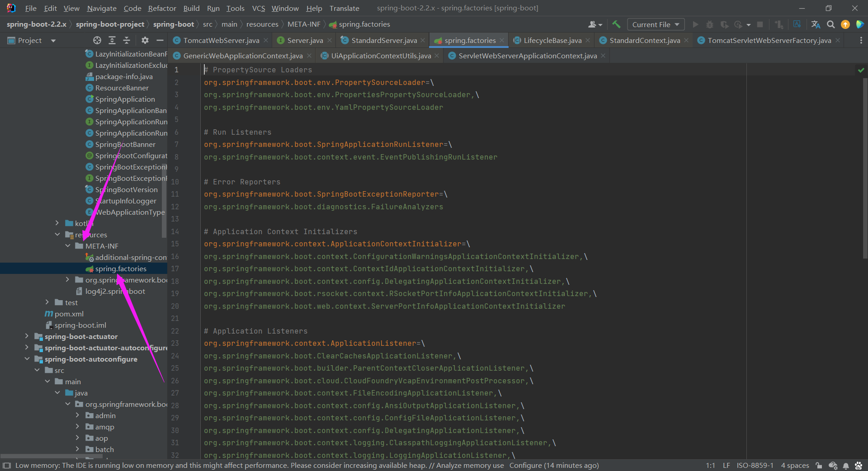Screen dimensions: 868x471
Task: Open the notifications bell icon
Action: coord(846,466)
